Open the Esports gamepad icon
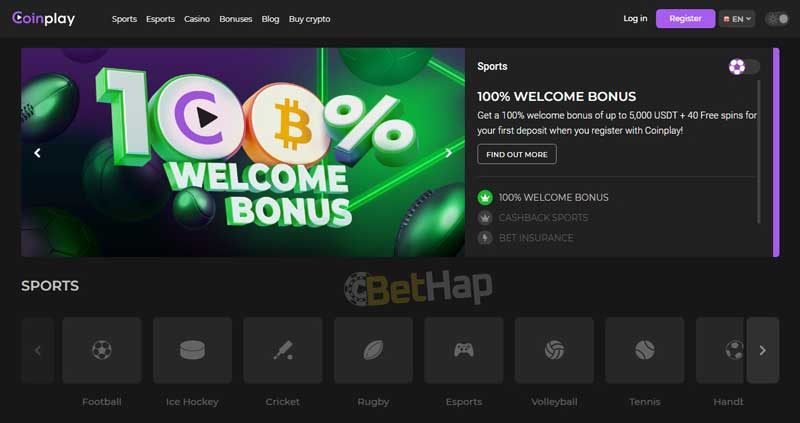 point(464,350)
